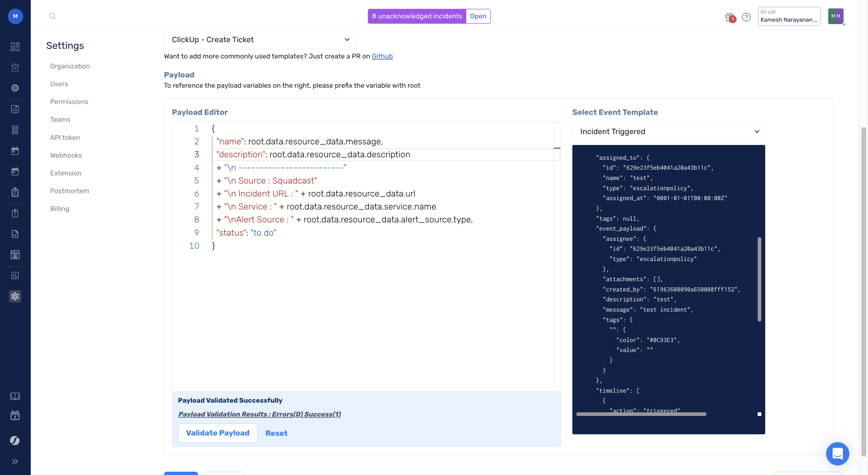Expand the Incident Triggered event dropdown
Screen dimensions: 868x475
click(x=669, y=131)
